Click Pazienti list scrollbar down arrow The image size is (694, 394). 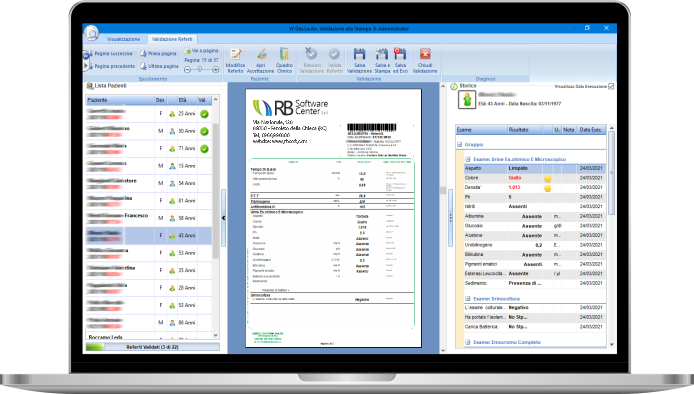click(x=216, y=336)
